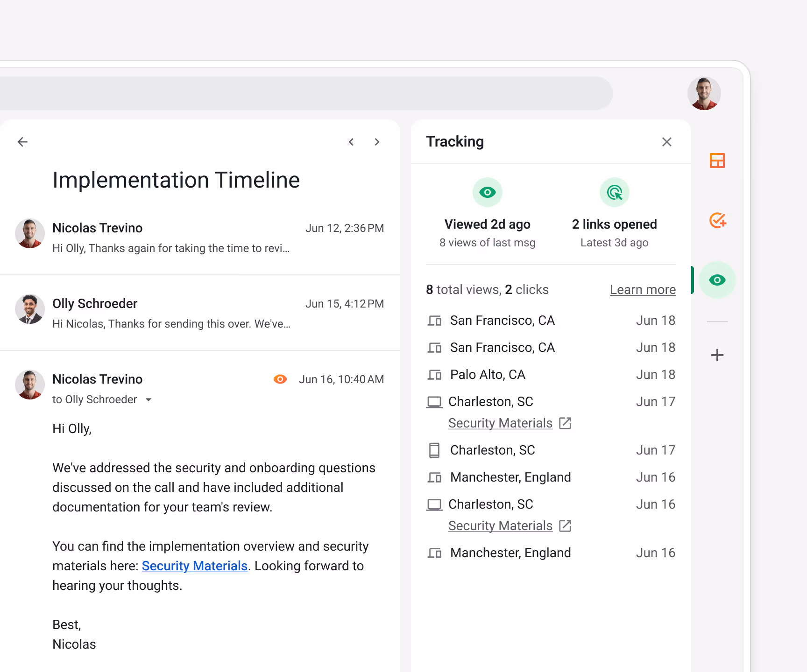This screenshot has height=672, width=807.
Task: Click external-link icon beside Jun 16 Security Materials
Action: click(566, 526)
